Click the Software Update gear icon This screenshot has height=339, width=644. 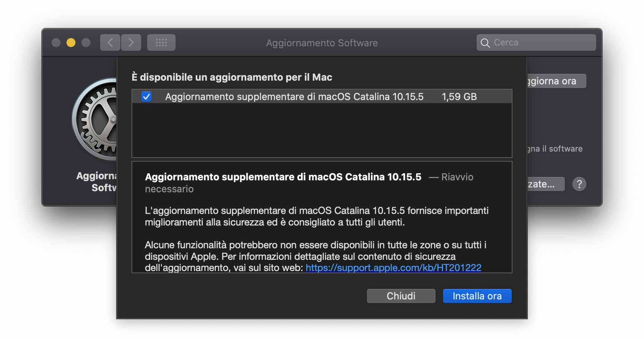(x=95, y=119)
